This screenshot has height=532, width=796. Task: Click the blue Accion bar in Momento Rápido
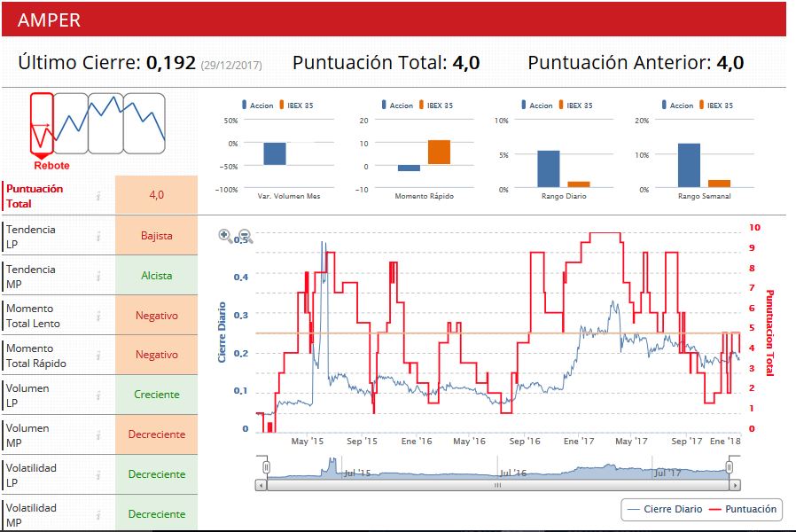point(409,168)
